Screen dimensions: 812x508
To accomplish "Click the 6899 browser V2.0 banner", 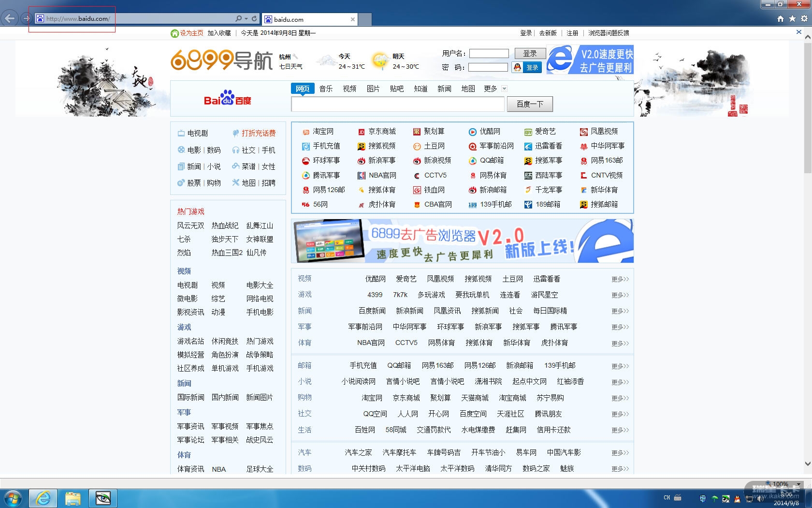I will pos(462,241).
